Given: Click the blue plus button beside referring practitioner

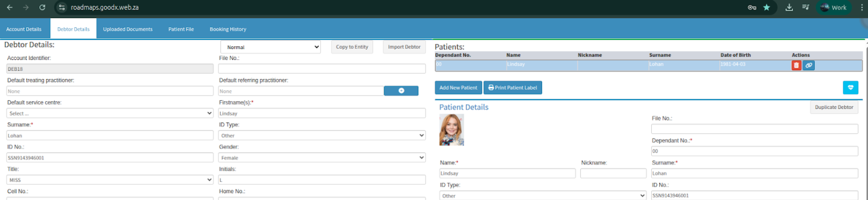Looking at the screenshot, I should 401,91.
